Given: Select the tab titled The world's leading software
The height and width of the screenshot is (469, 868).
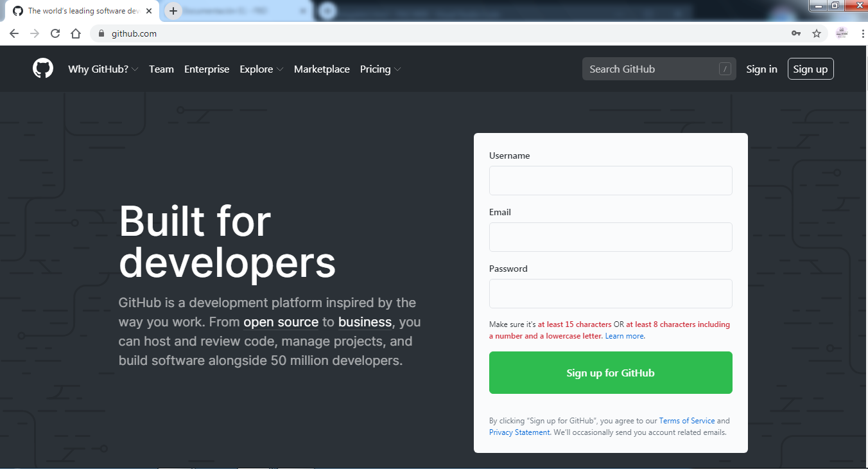Looking at the screenshot, I should (83, 11).
